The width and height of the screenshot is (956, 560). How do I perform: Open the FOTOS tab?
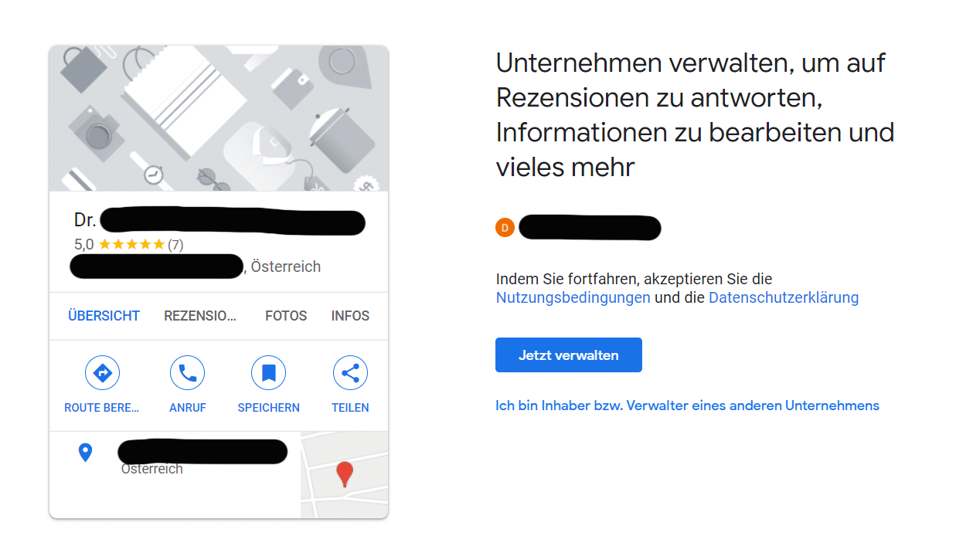tap(286, 316)
